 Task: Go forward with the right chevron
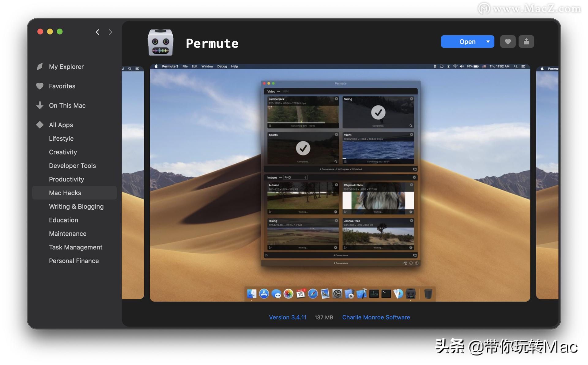click(x=111, y=32)
